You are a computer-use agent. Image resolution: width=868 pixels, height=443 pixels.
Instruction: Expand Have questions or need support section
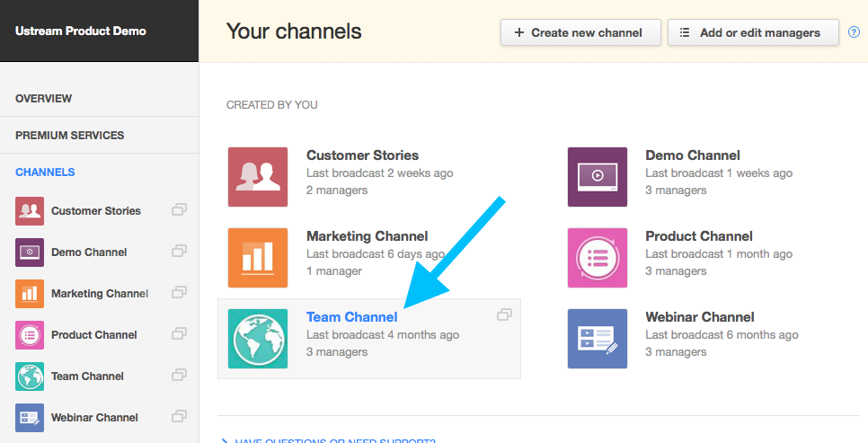(x=329, y=441)
